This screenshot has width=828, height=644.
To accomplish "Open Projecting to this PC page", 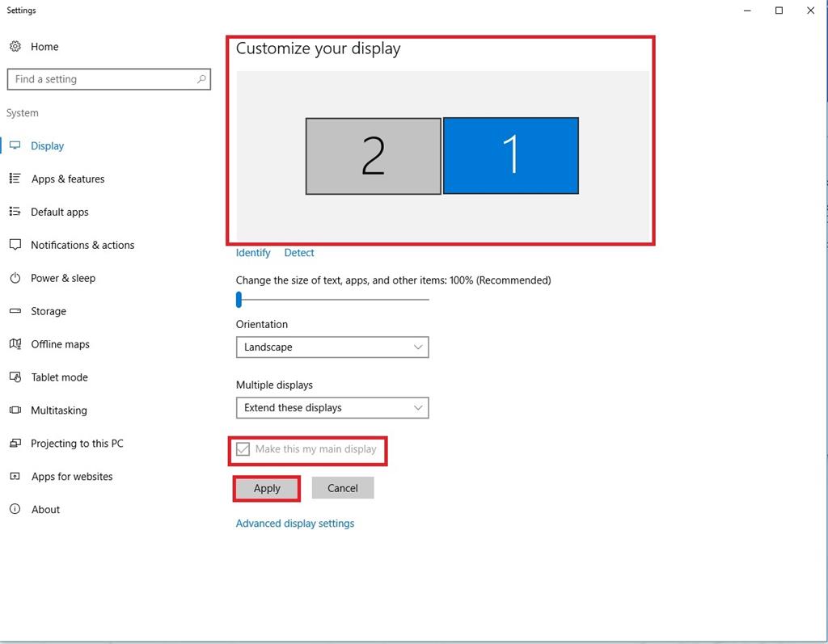I will coord(77,444).
